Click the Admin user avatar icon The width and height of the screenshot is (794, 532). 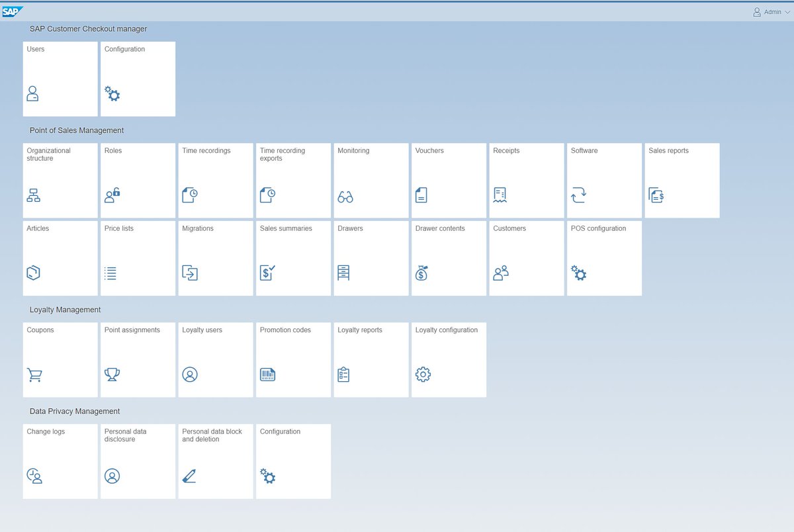pos(757,12)
